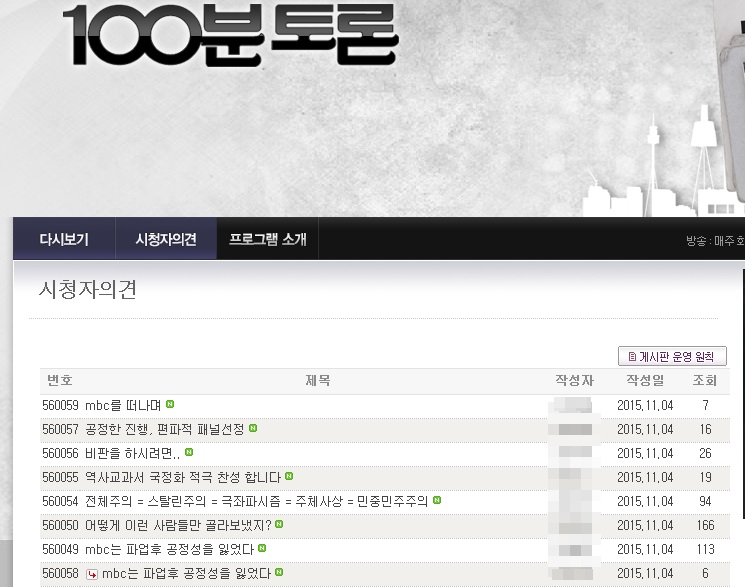
Task: Click the 조회 column header
Action: pos(705,380)
